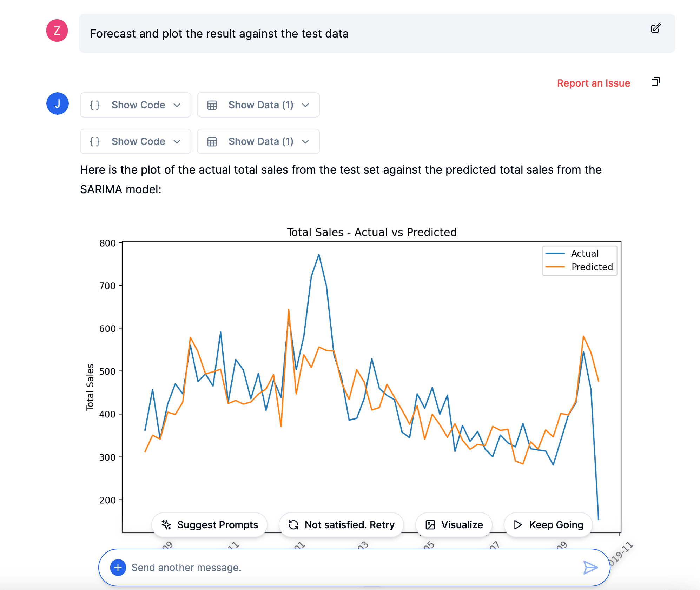Expand the second Show Data (1) dropdown
This screenshot has height=590, width=700.
point(258,141)
